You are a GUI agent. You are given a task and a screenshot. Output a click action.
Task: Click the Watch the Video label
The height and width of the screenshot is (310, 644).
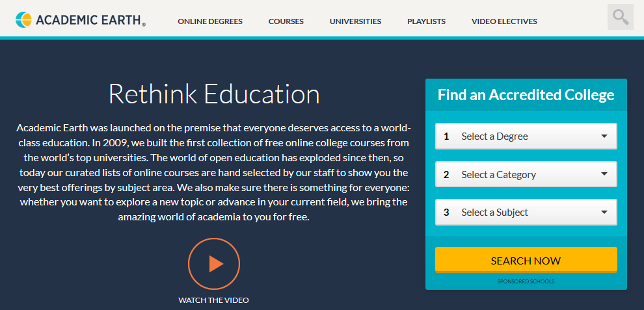coord(213,300)
